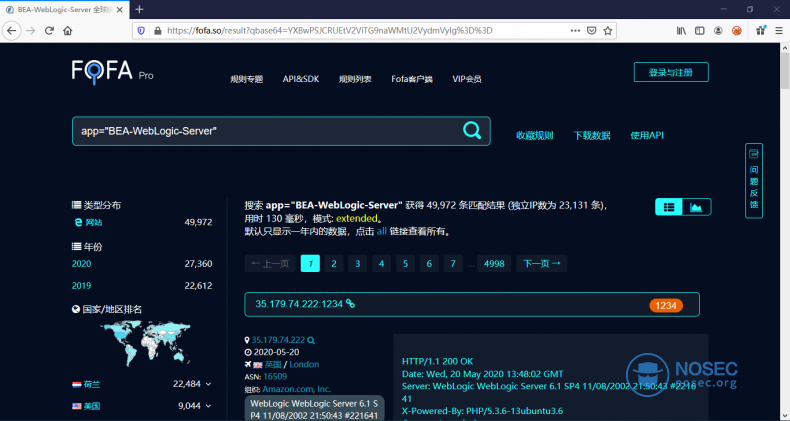This screenshot has width=790, height=421.
Task: Close the BEA-WebLogic-Server tab
Action: coord(120,10)
